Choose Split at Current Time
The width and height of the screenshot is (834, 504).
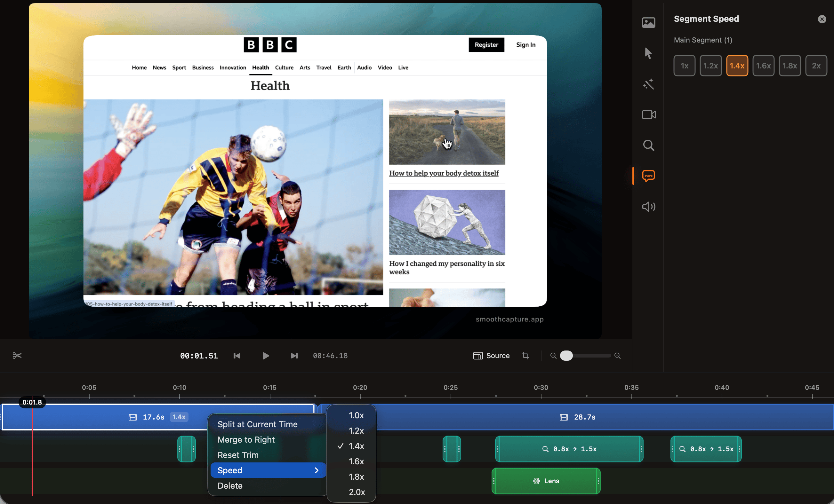(257, 424)
